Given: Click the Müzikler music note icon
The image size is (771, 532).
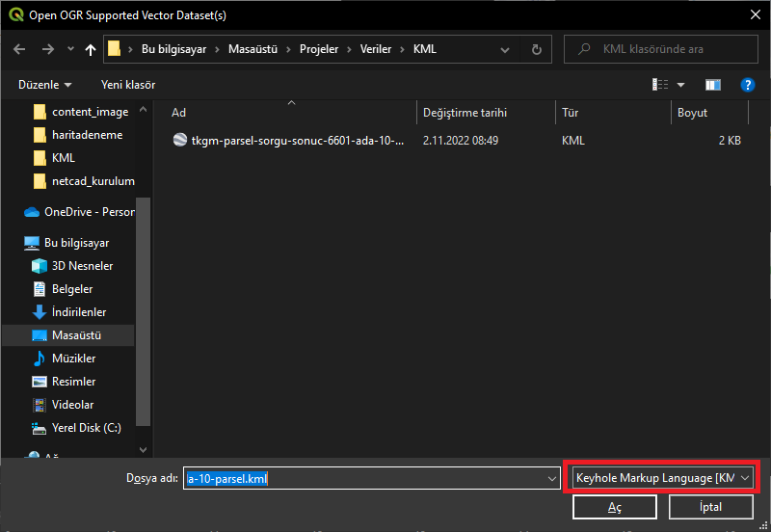Looking at the screenshot, I should (x=40, y=359).
